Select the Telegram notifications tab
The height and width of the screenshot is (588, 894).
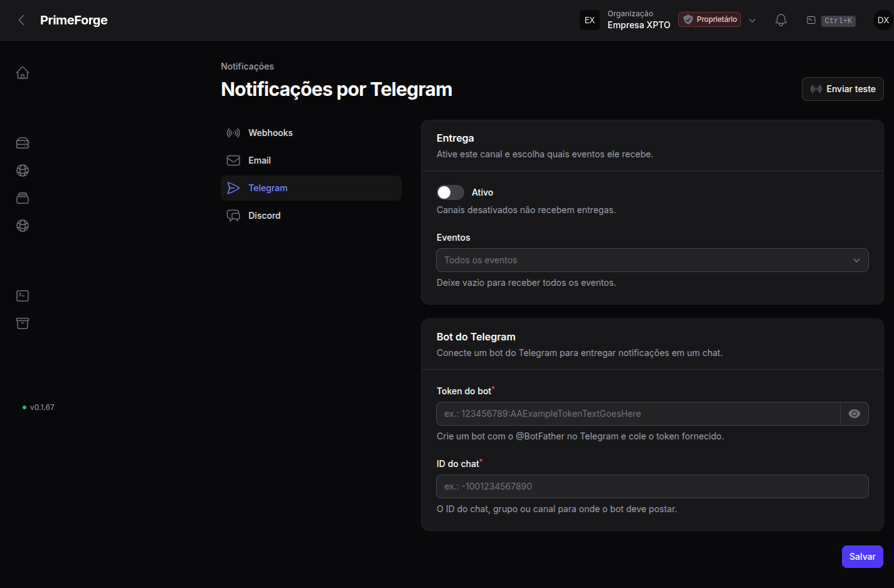point(311,188)
